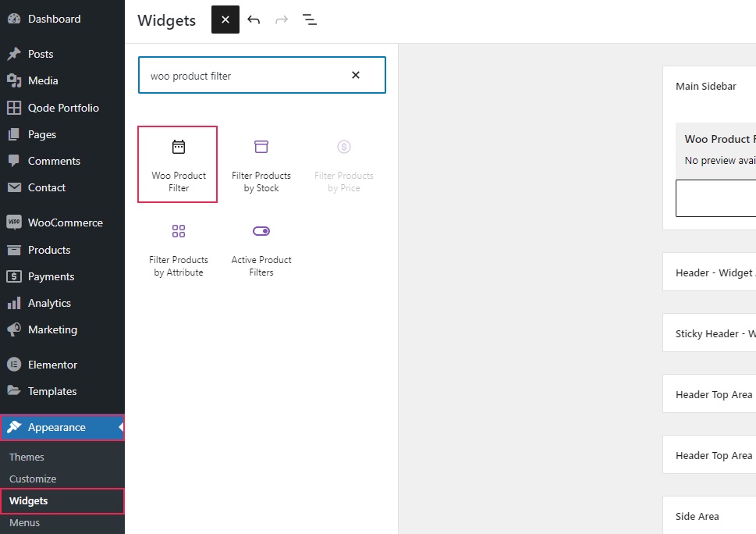Clear the block search field

click(356, 75)
